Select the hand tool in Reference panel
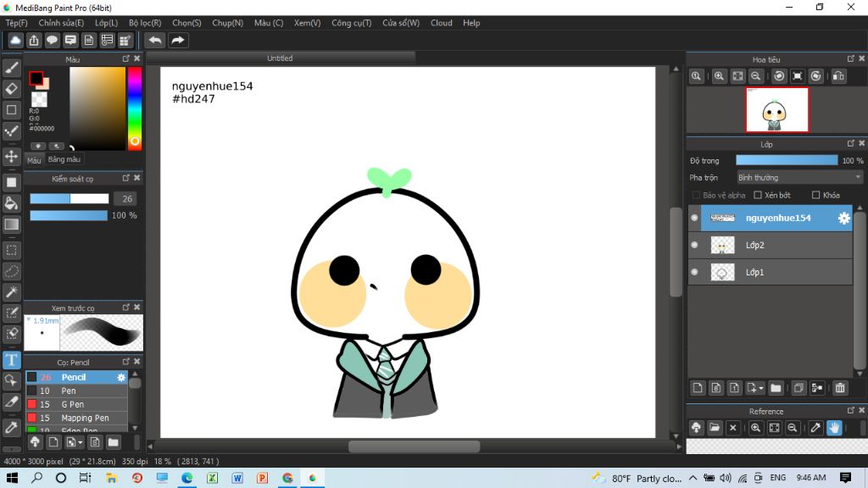Screen dimensions: 868x488 pyautogui.click(x=834, y=428)
